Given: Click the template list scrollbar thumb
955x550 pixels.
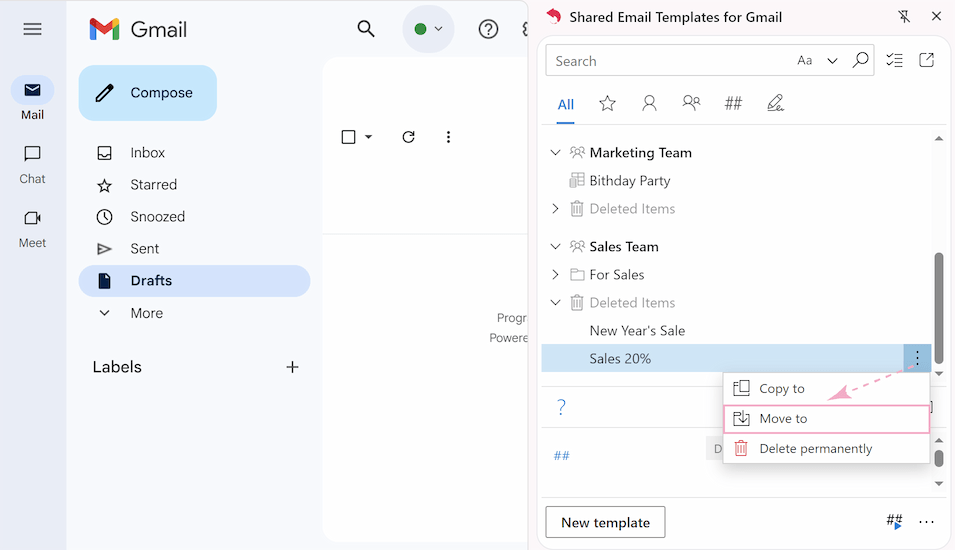Looking at the screenshot, I should (939, 308).
